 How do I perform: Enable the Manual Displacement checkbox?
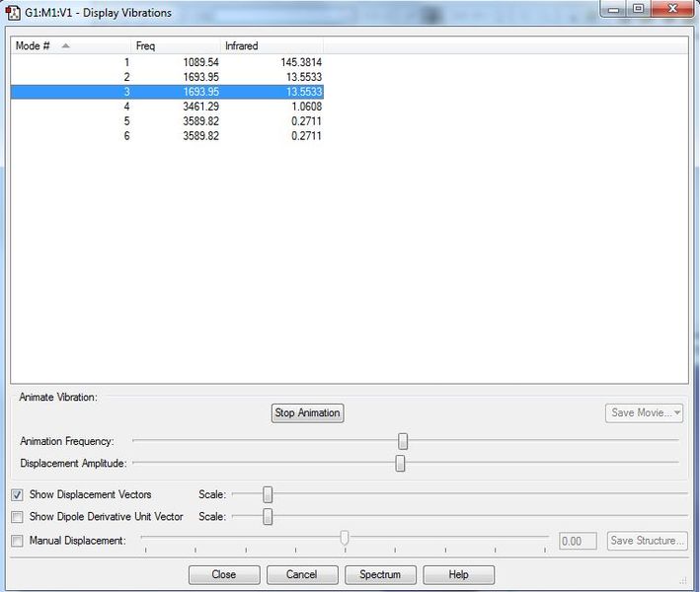tap(17, 541)
